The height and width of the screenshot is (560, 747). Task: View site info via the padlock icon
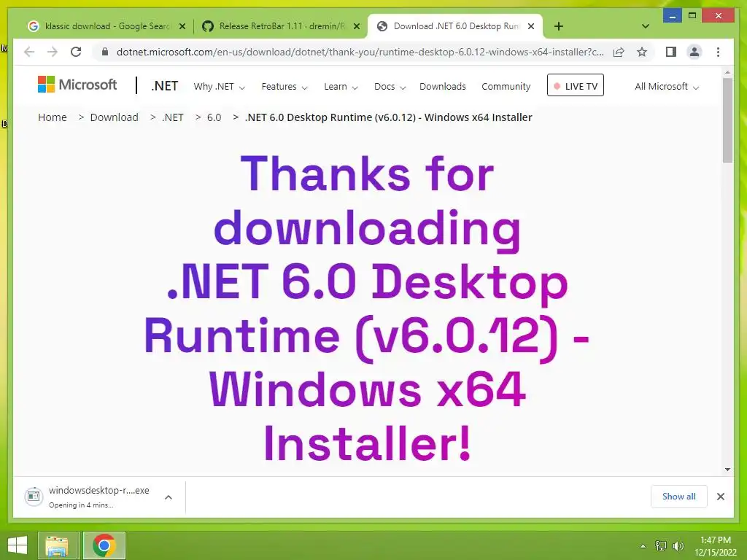click(x=105, y=52)
